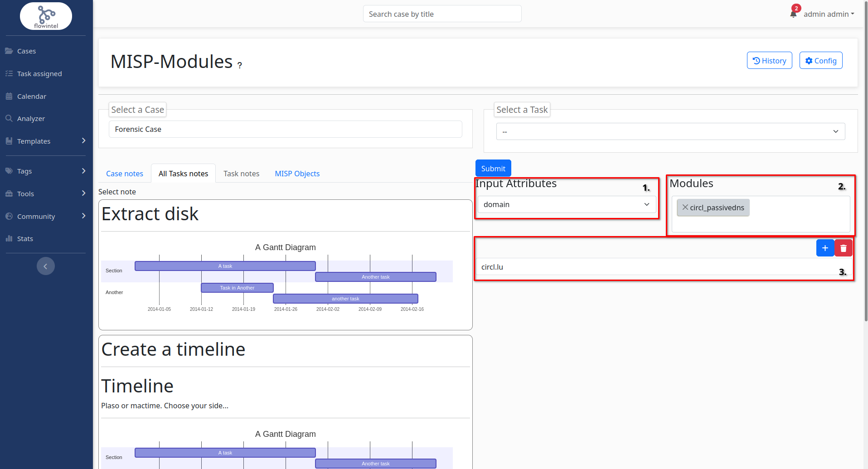The width and height of the screenshot is (868, 469).
Task: Click the Analyzer magnifier icon
Action: tap(9, 118)
